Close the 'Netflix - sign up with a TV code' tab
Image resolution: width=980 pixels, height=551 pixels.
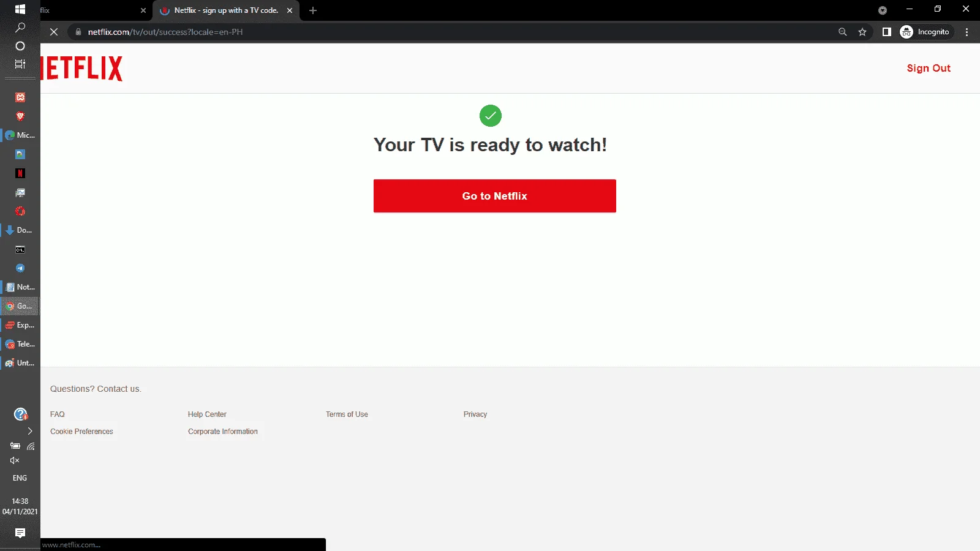(290, 10)
